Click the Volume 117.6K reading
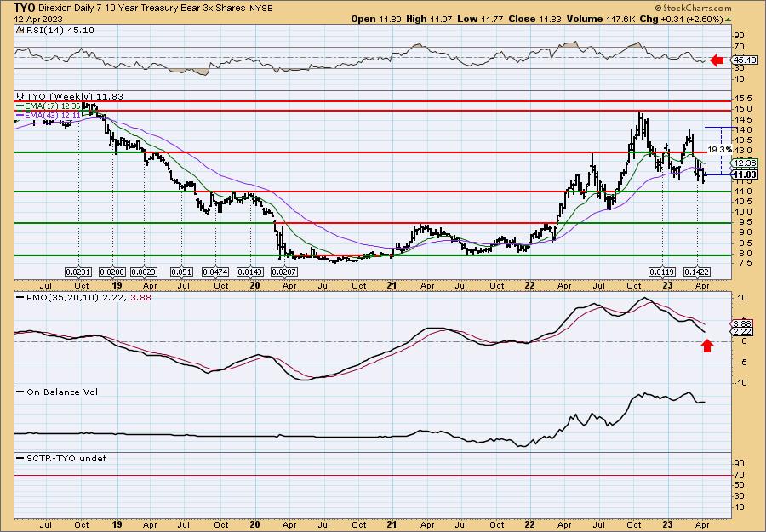Viewport: 766px width, 532px height. [602, 19]
